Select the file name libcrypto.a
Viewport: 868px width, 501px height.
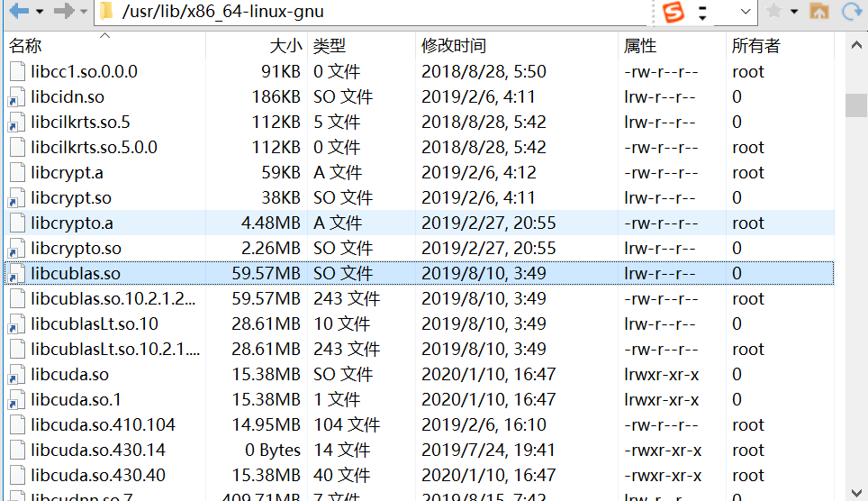[x=72, y=223]
